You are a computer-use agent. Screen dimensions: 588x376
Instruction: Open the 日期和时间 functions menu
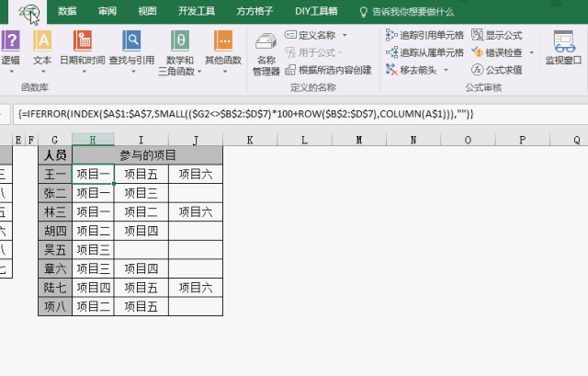[82, 49]
